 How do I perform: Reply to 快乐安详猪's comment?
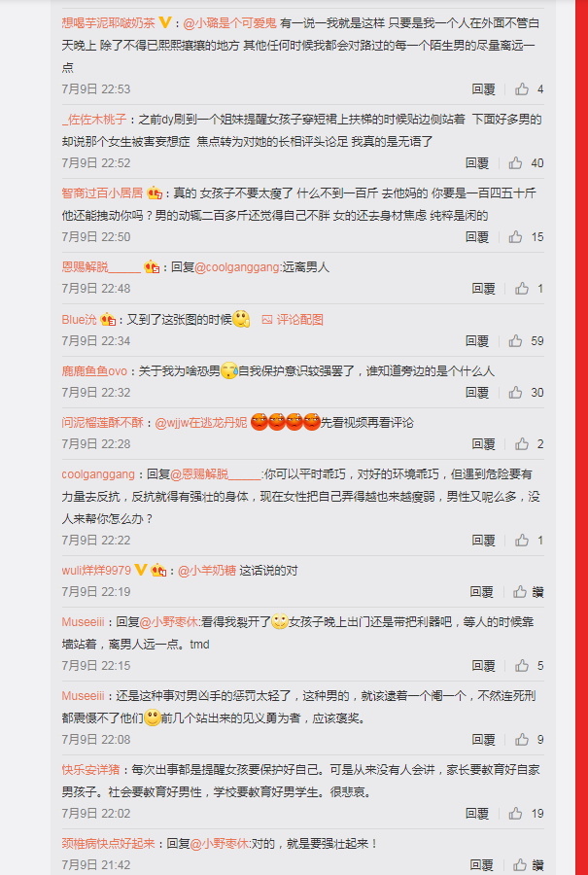tap(477, 813)
